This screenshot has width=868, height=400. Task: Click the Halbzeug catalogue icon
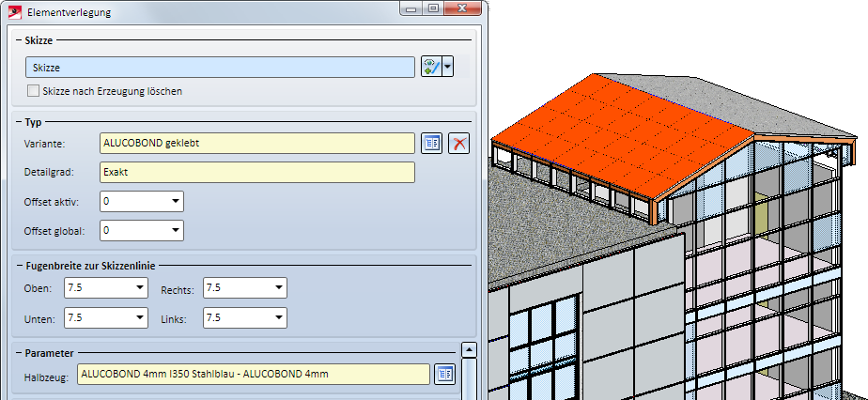pyautogui.click(x=444, y=374)
